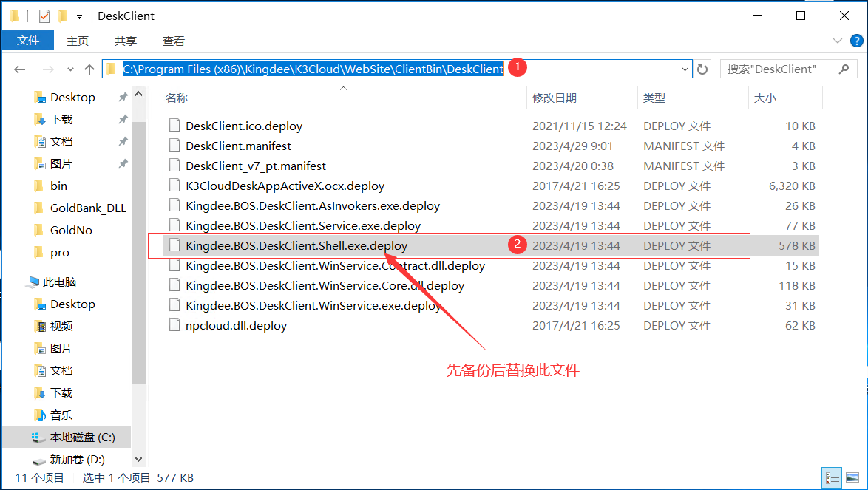The width and height of the screenshot is (868, 490).
Task: Open the 文件 ribbon tab
Action: [x=27, y=41]
